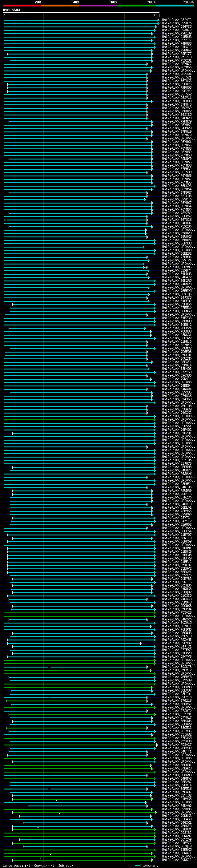The image size is (197, 868).
Task: Select the UniRef100_B0DAX3 label
Action: [x=177, y=768]
